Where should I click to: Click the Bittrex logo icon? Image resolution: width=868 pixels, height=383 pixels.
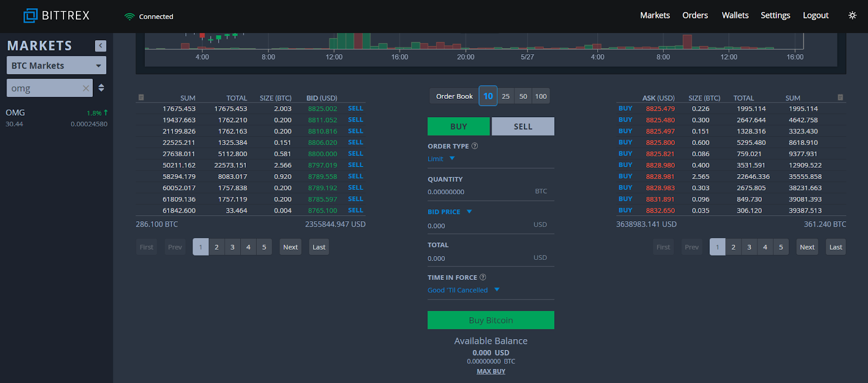pos(30,16)
